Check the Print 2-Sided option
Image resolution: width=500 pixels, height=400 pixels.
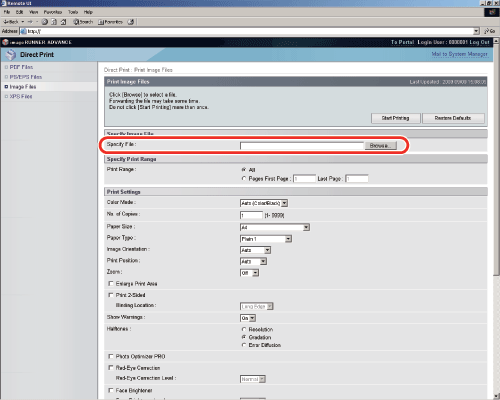point(111,295)
